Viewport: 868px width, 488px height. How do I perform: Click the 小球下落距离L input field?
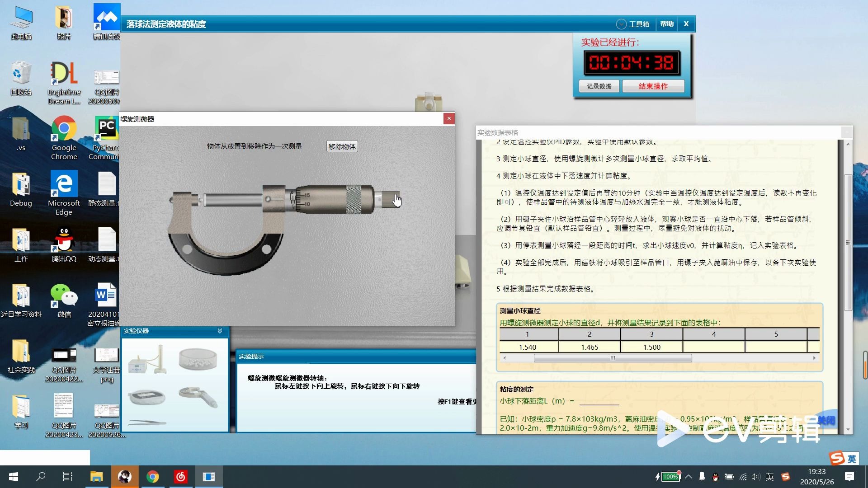point(599,401)
